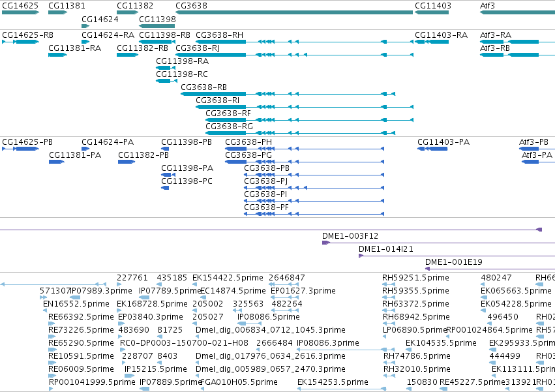Select the CG11403 gene feature
Viewport: 555px width, 392px height.
tap(432, 12)
